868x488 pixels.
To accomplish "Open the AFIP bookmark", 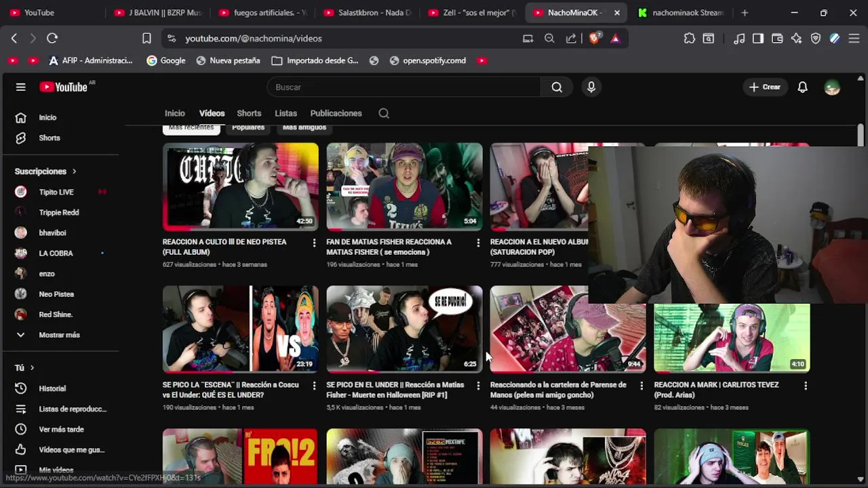I will pos(90,60).
